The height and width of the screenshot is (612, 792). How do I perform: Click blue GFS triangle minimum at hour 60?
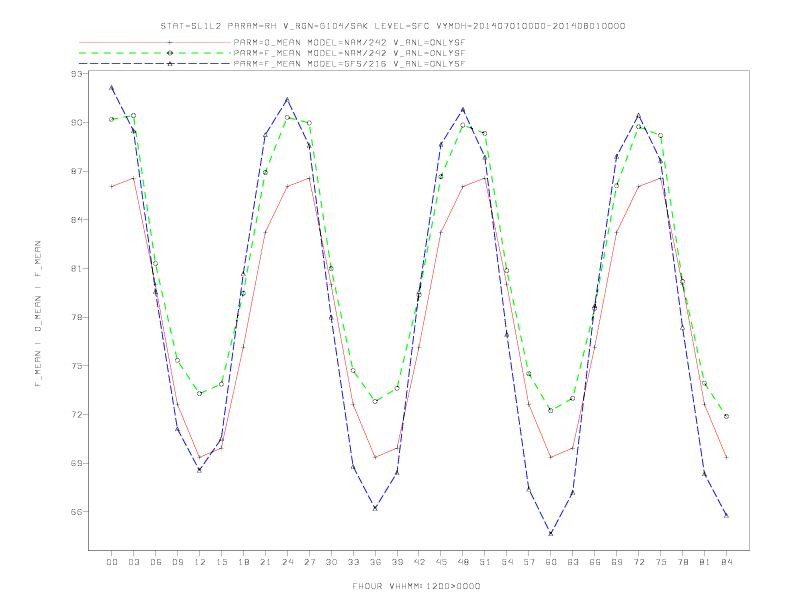(551, 533)
